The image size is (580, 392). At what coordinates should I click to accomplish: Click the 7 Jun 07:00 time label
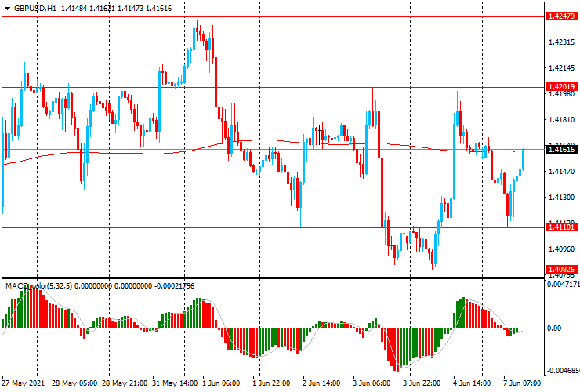coord(521,384)
